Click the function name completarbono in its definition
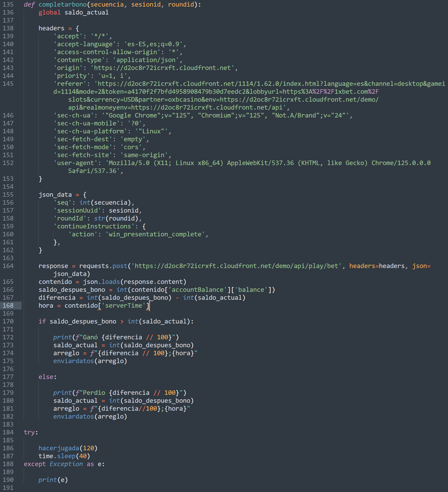Screen dimensions: 448x492 (63, 4)
